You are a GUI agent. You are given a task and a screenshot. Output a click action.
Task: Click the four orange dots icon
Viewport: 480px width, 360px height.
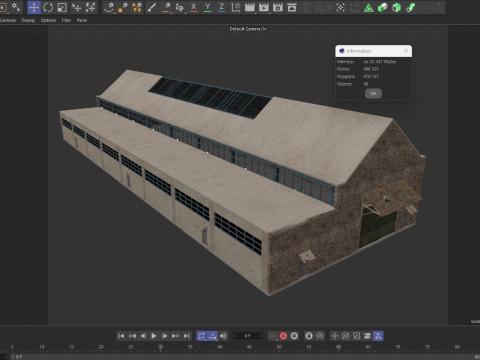pyautogui.click(x=137, y=7)
